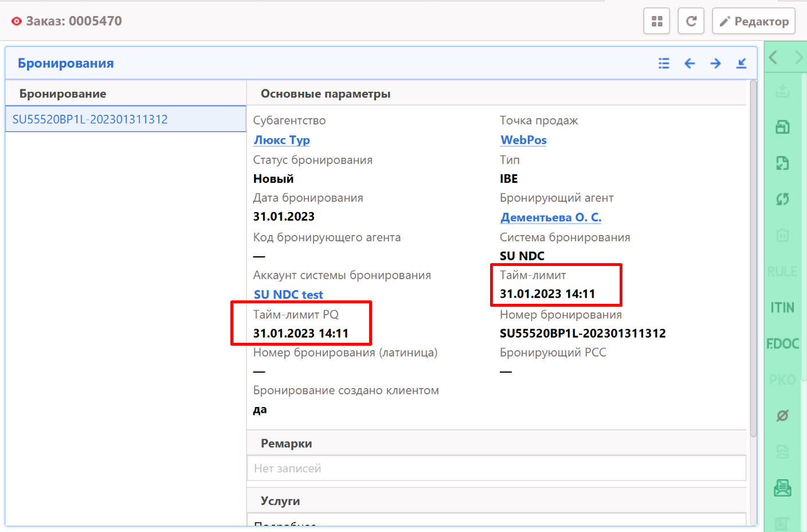The height and width of the screenshot is (532, 807).
Task: Click the save icon in the green sidebar
Action: [782, 127]
